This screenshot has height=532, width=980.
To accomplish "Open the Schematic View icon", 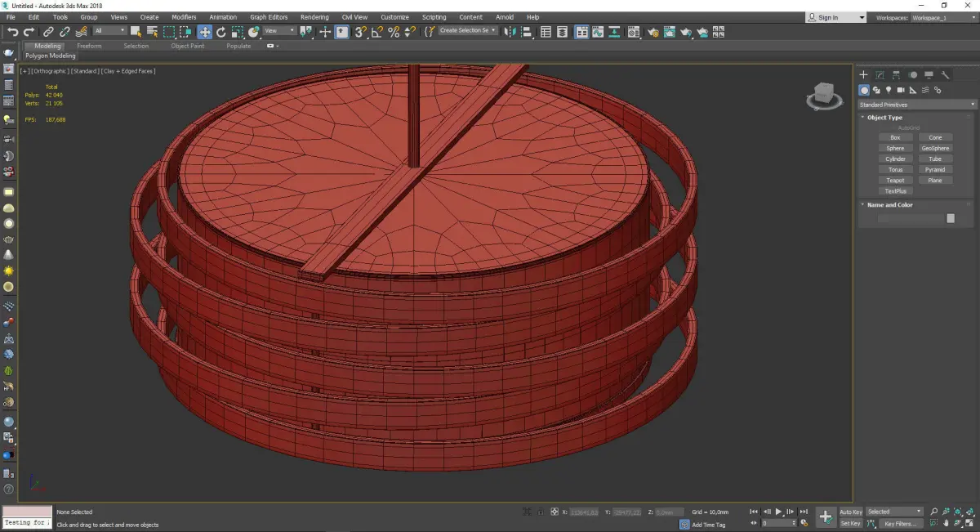I will click(x=612, y=32).
